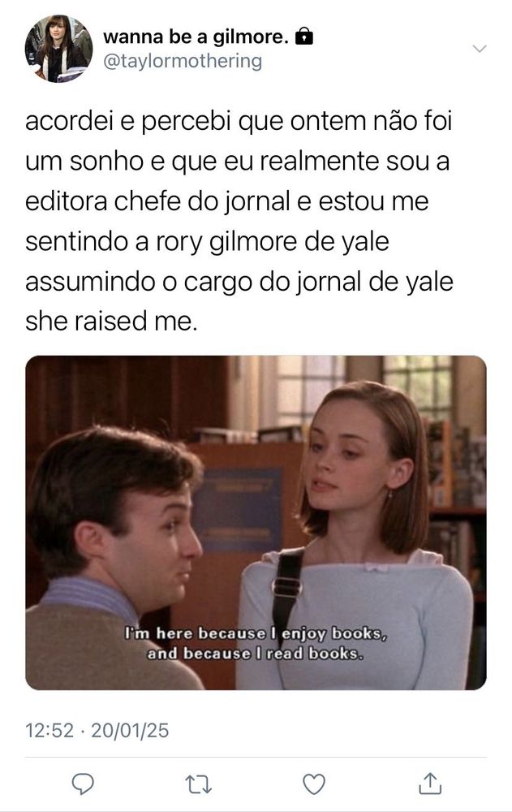Click the 'and because I read books.' subtitle line
Viewport: 512px width, 812px height.
pos(256,654)
